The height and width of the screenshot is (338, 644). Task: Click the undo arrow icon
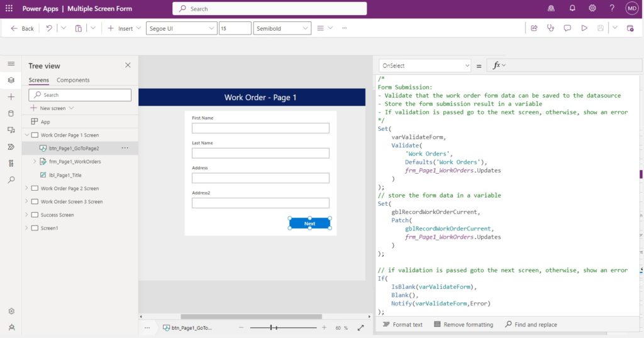pyautogui.click(x=49, y=28)
